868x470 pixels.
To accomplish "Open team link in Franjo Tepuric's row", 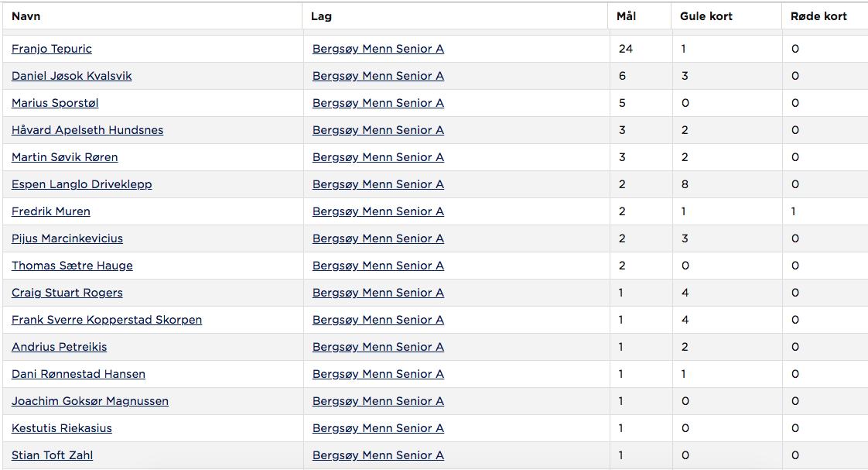I will click(378, 49).
